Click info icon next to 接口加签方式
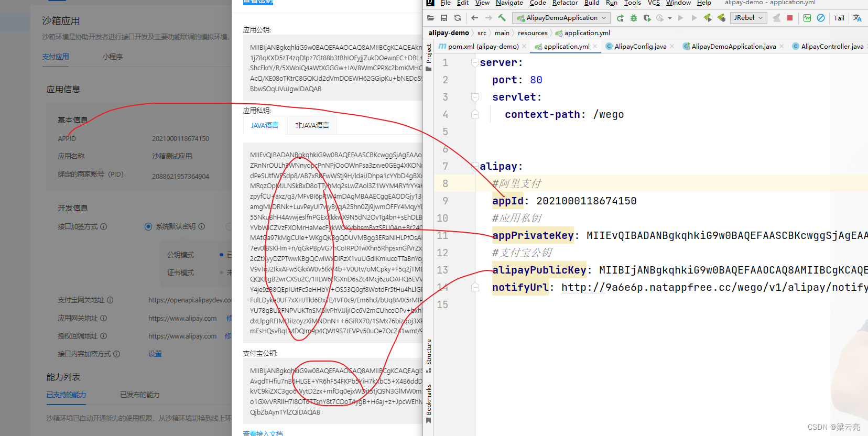 pyautogui.click(x=103, y=226)
